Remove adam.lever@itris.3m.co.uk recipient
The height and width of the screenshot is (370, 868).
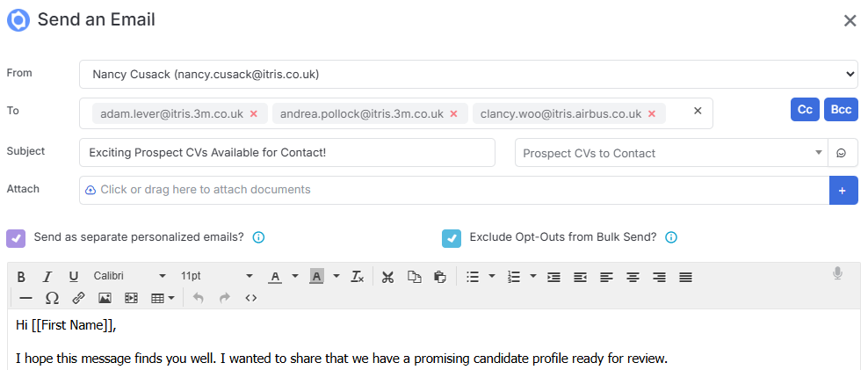pos(254,113)
